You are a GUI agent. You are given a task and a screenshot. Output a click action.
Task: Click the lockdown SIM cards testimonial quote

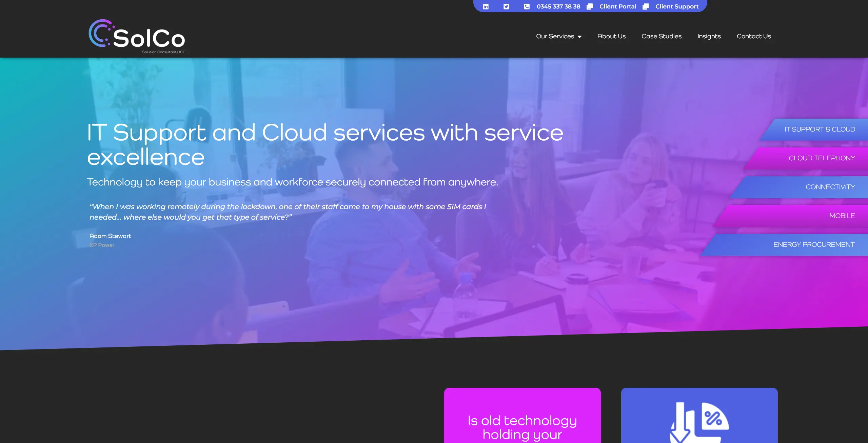[x=288, y=212]
